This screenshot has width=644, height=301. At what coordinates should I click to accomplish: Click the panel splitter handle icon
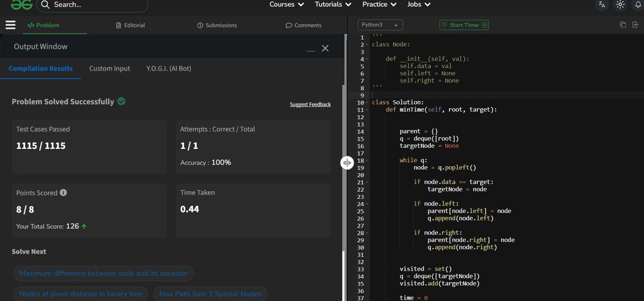pyautogui.click(x=347, y=163)
